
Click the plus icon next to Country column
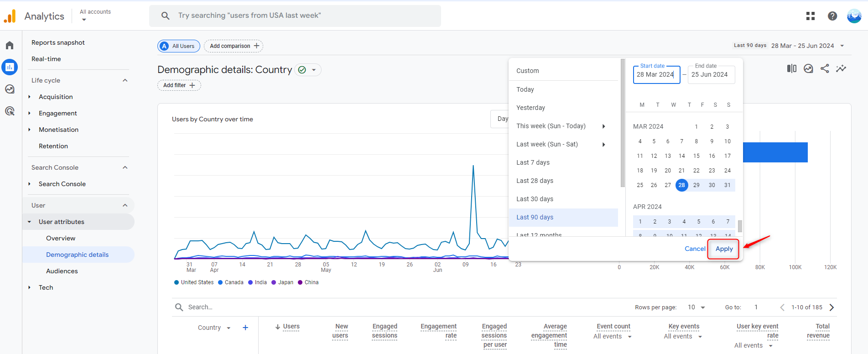(x=245, y=328)
